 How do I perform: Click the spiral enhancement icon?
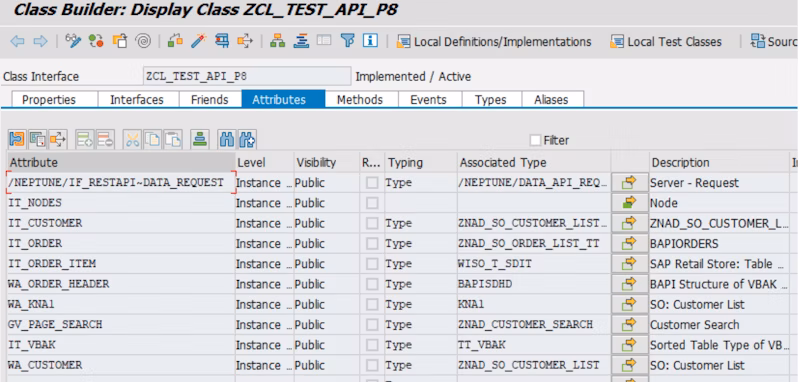coord(143,41)
